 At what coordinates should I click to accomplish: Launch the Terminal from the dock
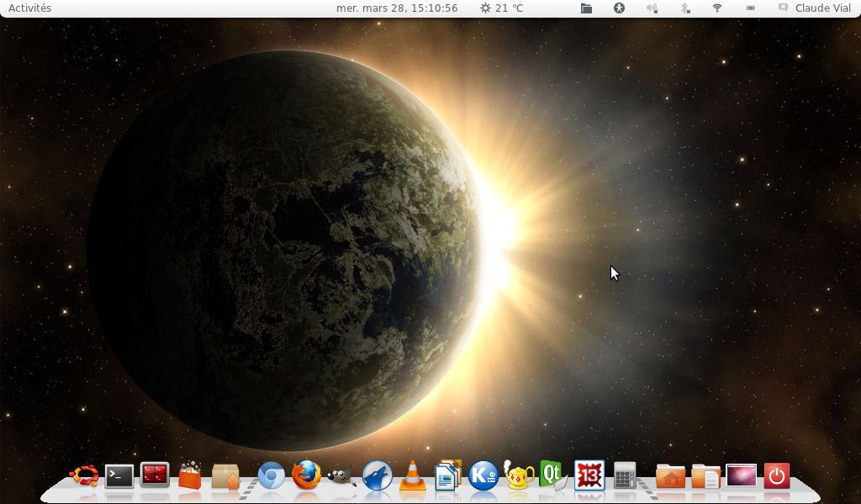pyautogui.click(x=119, y=475)
